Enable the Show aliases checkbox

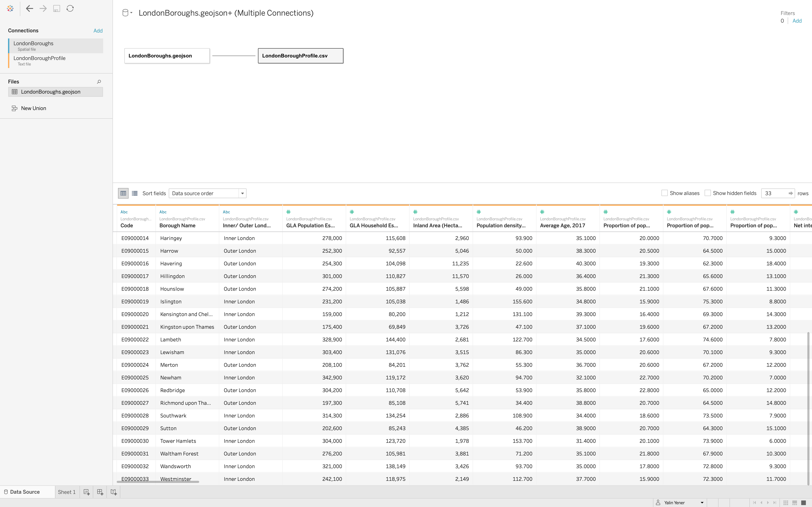pos(664,193)
